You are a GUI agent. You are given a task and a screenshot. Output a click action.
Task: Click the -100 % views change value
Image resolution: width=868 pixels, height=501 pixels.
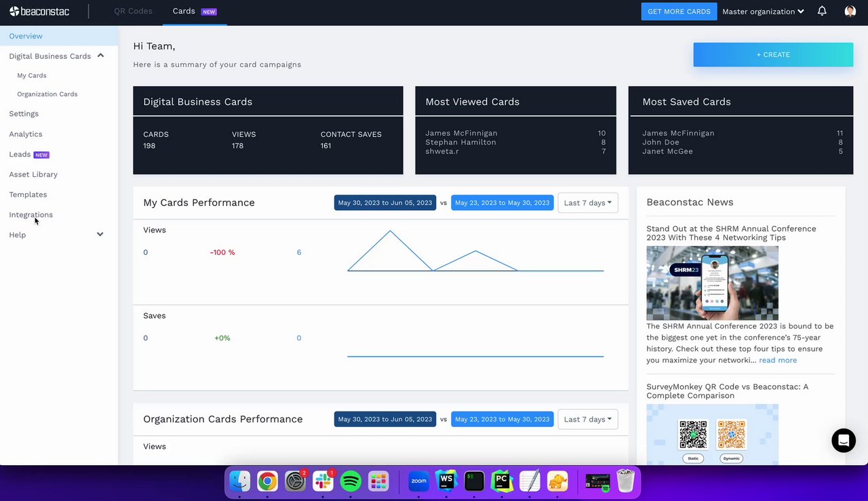[222, 252]
